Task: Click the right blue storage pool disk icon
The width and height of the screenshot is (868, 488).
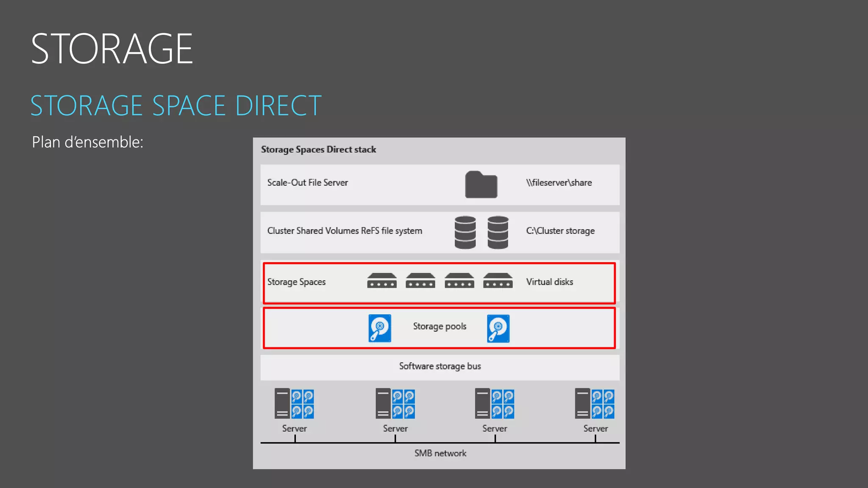Action: coord(498,328)
